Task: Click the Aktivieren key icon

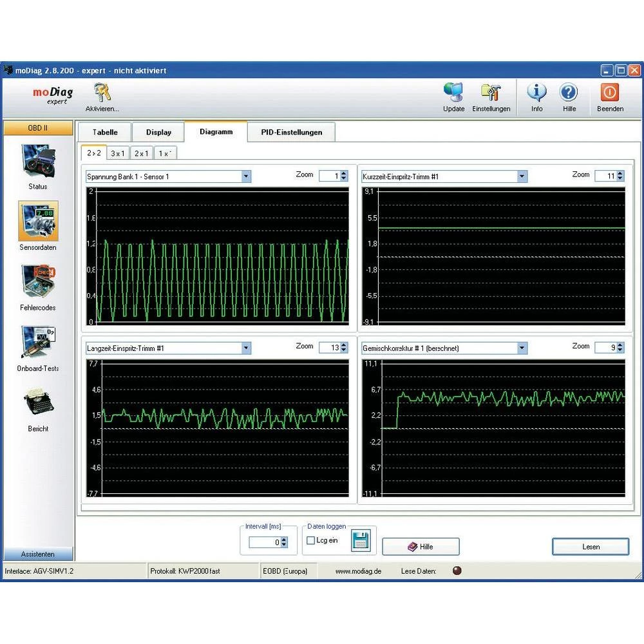Action: click(102, 93)
